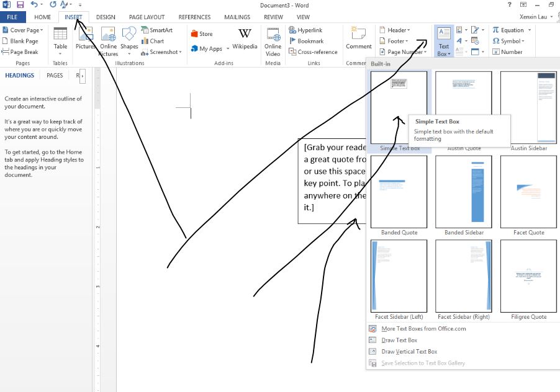Viewport: 560px width, 392px height.
Task: Pick the Facet Sidebar (Right) thumbnail
Action: pos(464,276)
